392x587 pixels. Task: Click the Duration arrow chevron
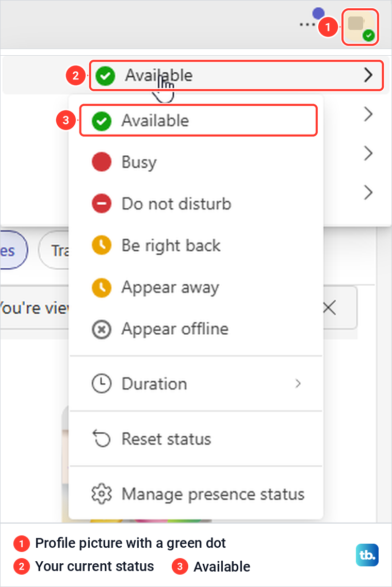click(298, 384)
